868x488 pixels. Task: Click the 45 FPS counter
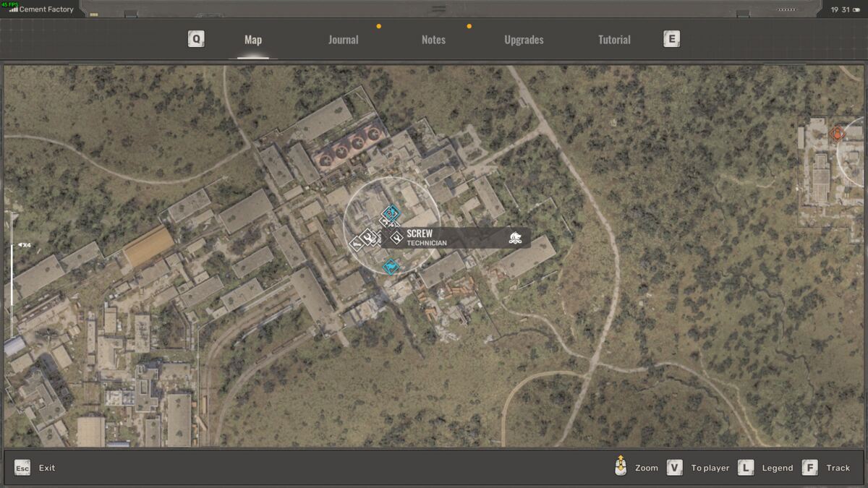pyautogui.click(x=9, y=4)
